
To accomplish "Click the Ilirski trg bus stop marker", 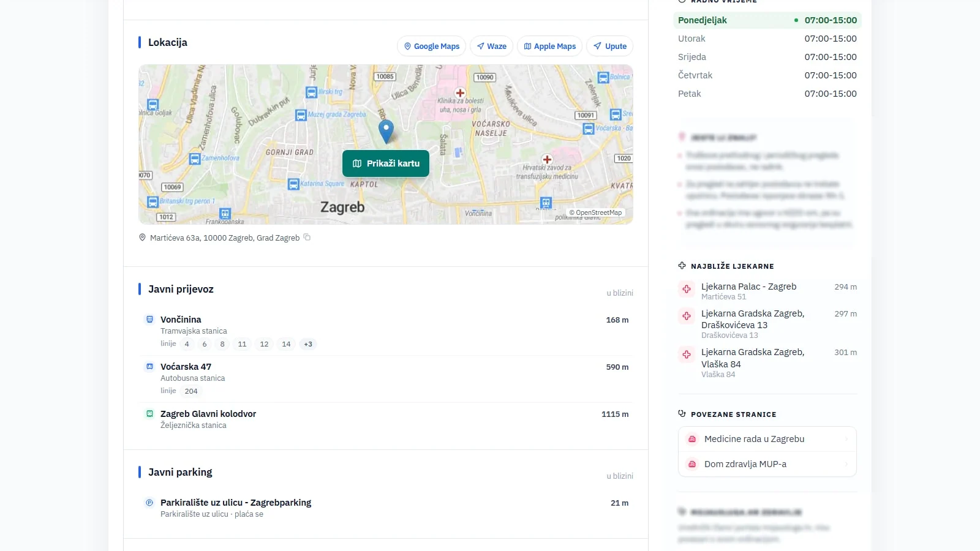I will [x=312, y=92].
